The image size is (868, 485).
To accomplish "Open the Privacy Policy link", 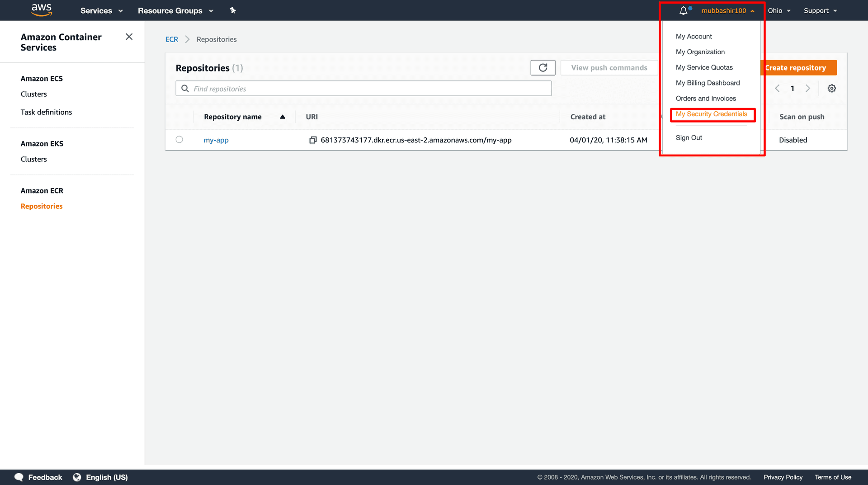I will coord(783,477).
